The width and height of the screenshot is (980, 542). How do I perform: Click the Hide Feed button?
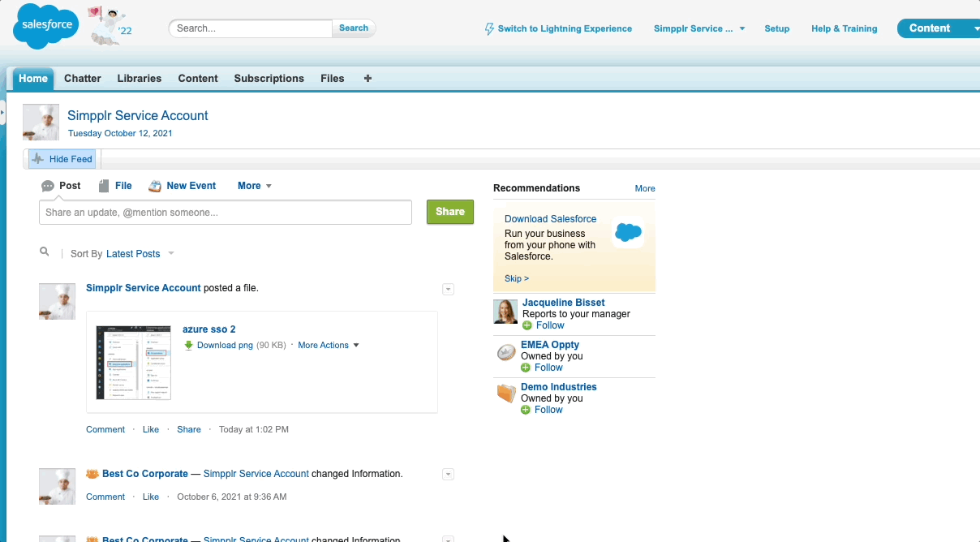tap(62, 159)
